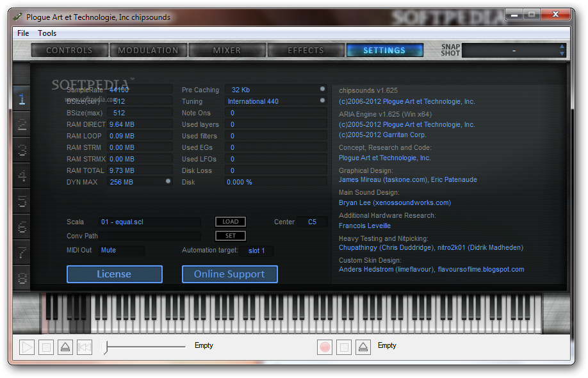The image size is (588, 378).
Task: Click the active SETTINGS tab
Action: (x=384, y=50)
